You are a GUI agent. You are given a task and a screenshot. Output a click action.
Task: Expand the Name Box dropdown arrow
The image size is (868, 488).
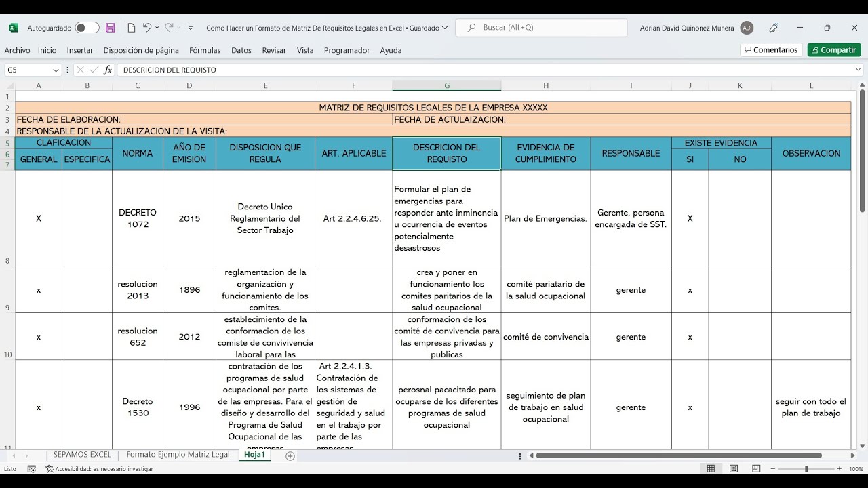coord(56,70)
